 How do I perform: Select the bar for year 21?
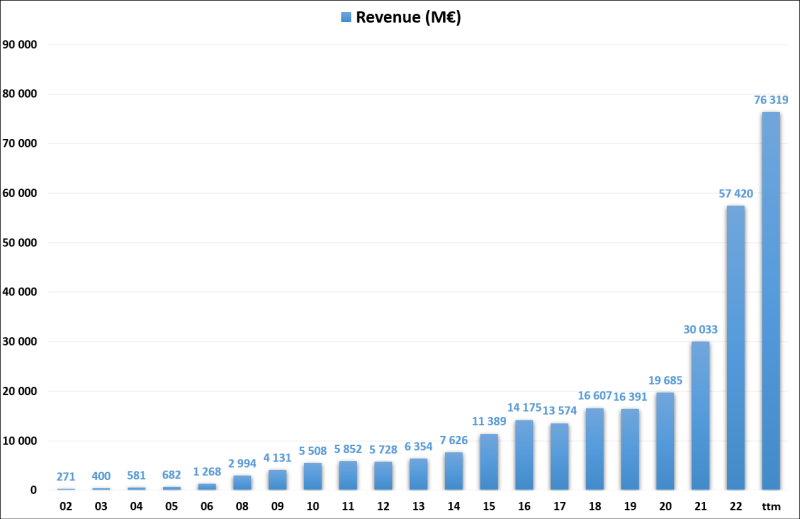pyautogui.click(x=701, y=416)
